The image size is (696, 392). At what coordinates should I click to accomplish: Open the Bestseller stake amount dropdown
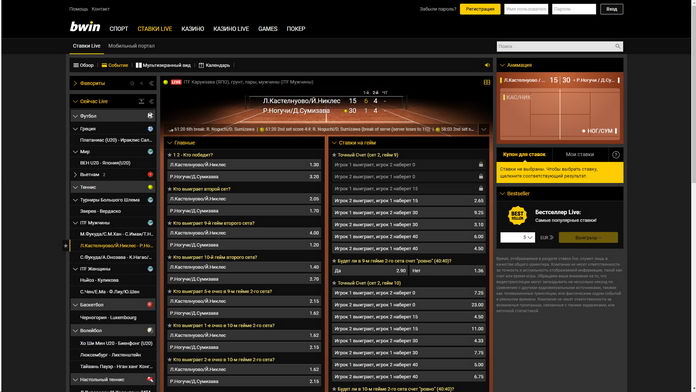[x=518, y=238]
